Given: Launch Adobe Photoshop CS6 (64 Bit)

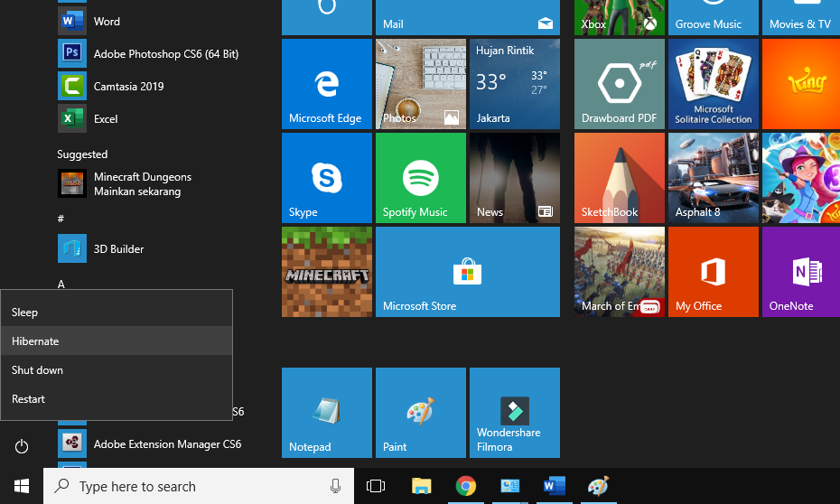Looking at the screenshot, I should (148, 53).
